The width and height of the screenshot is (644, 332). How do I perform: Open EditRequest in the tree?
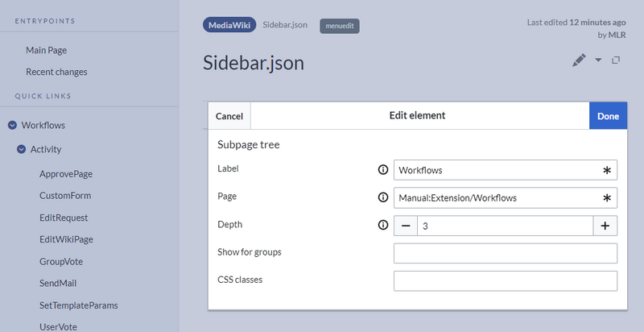[x=64, y=218]
